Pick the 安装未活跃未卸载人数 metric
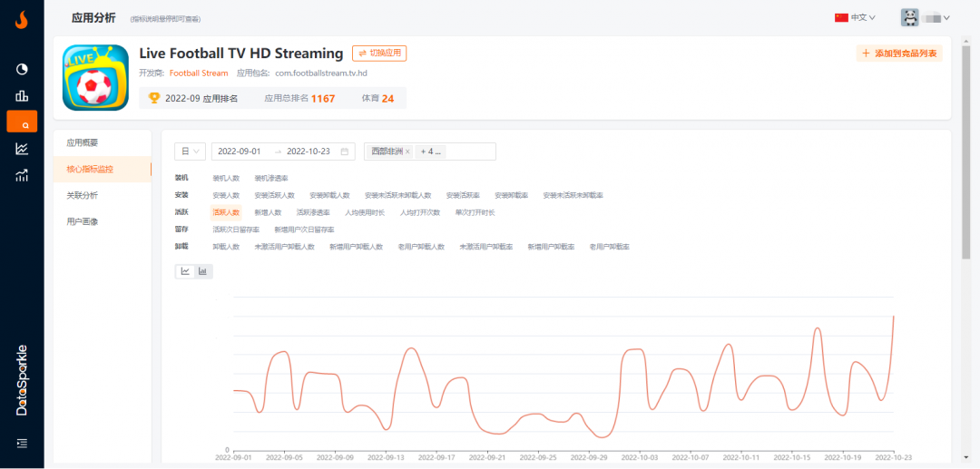Viewport: 980px width, 469px height. 398,195
